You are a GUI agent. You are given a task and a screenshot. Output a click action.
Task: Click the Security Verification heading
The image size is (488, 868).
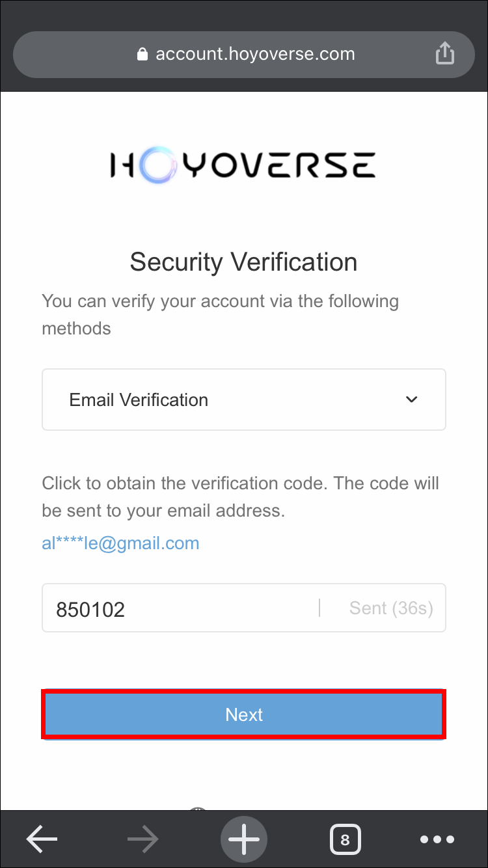click(x=243, y=262)
